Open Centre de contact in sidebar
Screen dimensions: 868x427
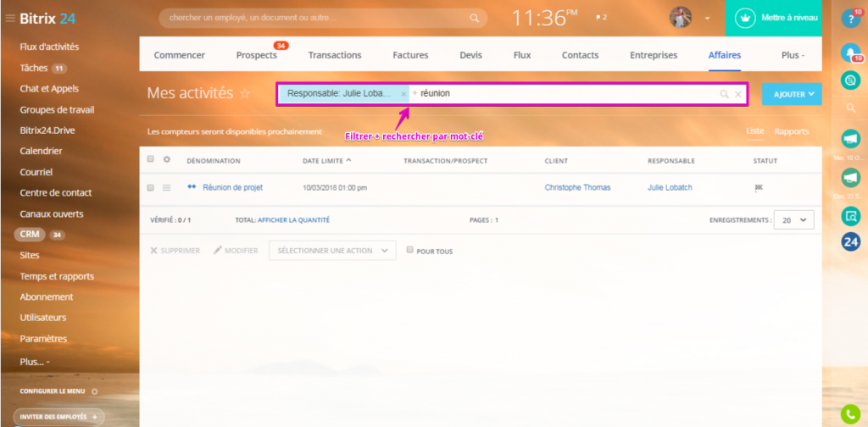point(56,193)
